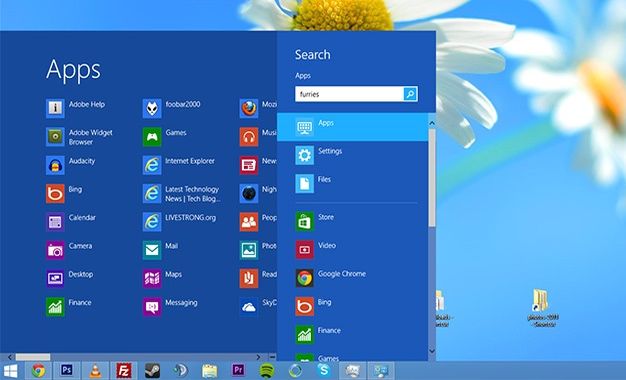Viewport: 626px width, 380px height.
Task: Click Apps list scroll left arrow
Action: coord(10,357)
